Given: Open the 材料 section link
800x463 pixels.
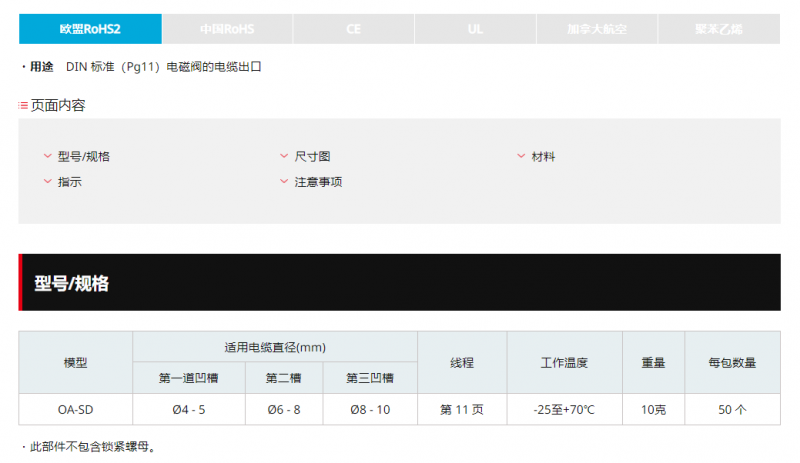Looking at the screenshot, I should pos(543,156).
